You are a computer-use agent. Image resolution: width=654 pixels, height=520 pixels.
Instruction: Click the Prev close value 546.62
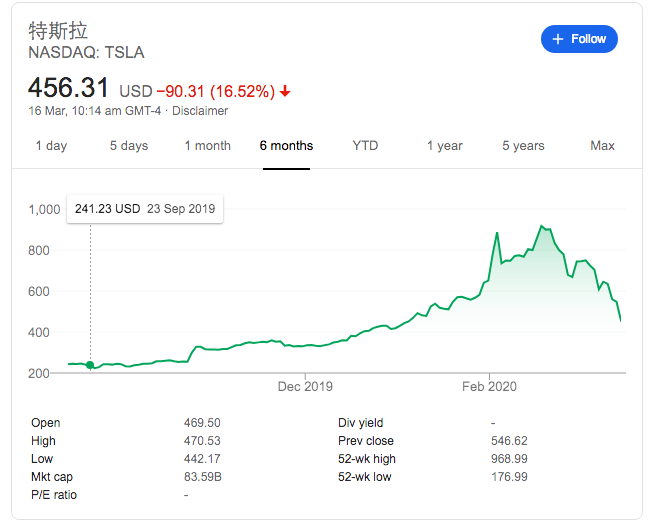[509, 441]
